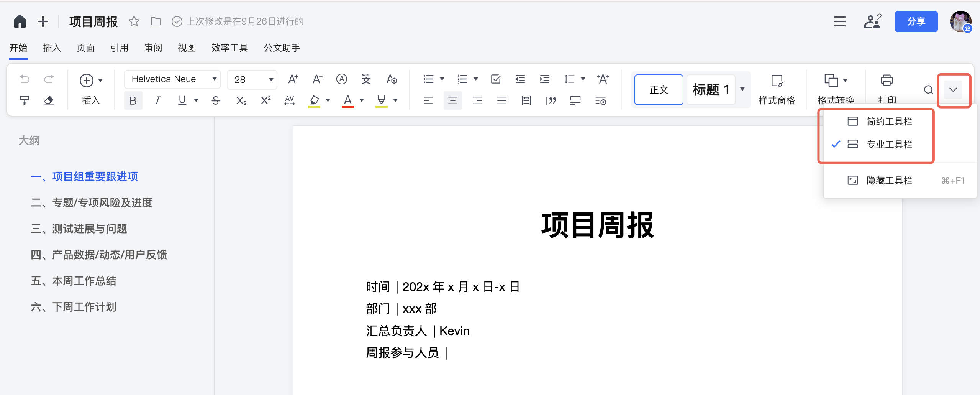Apply strikethrough formatting

(216, 101)
